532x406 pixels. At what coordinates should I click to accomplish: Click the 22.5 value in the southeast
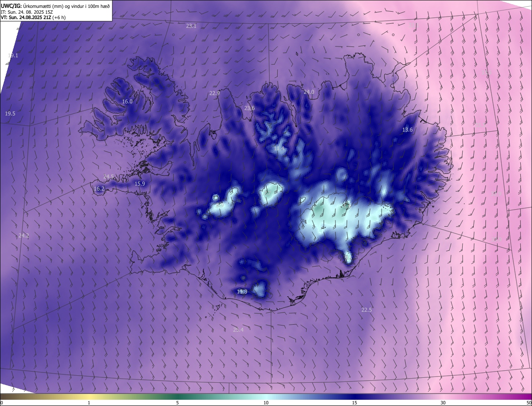(x=367, y=310)
